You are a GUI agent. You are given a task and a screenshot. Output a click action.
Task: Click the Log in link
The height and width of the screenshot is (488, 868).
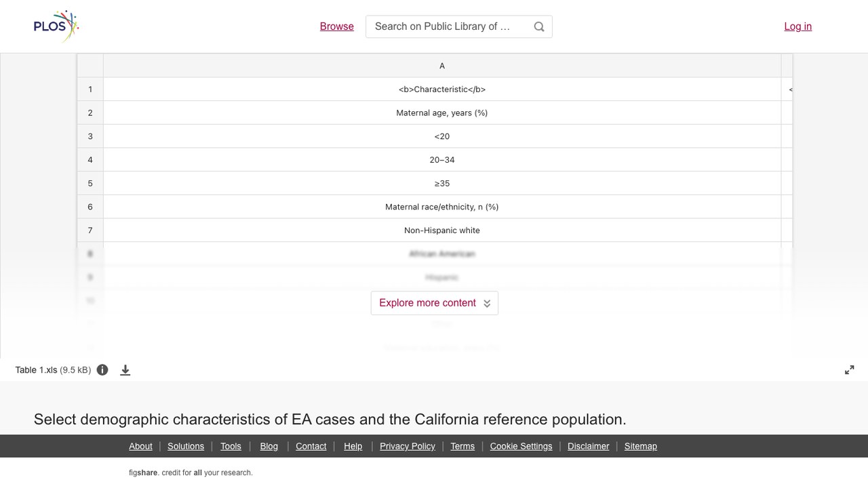798,26
